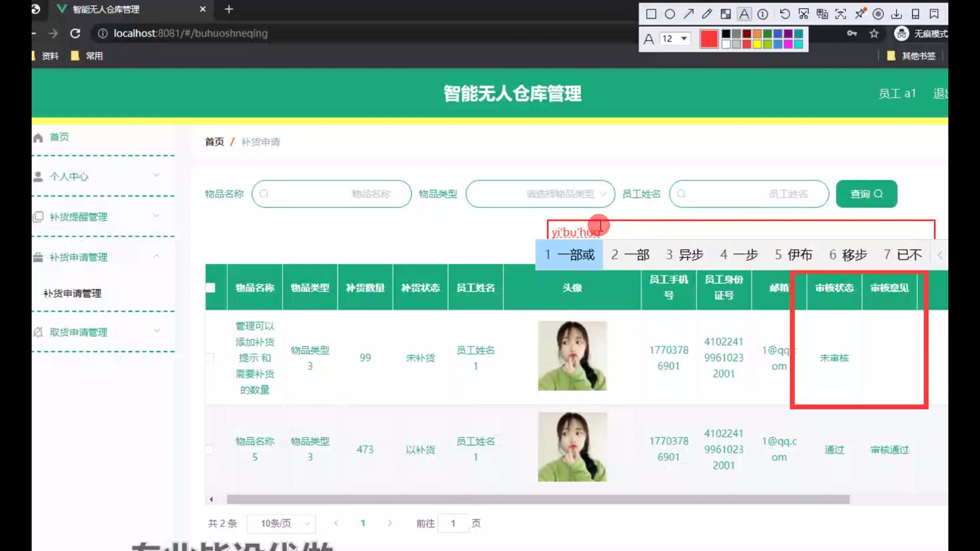The image size is (980, 551).
Task: Select the mosaic blur tool
Action: coord(725,14)
